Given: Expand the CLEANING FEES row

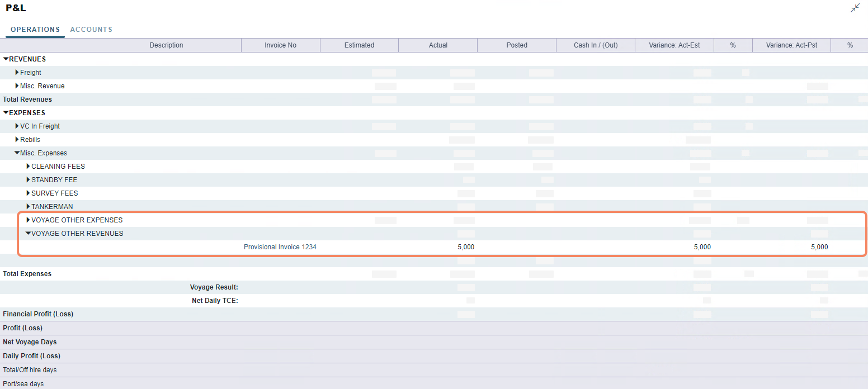Looking at the screenshot, I should point(27,166).
